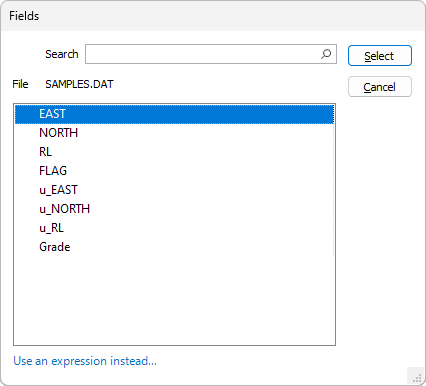
Task: Click the magnifier icon in Search box
Action: click(x=326, y=54)
